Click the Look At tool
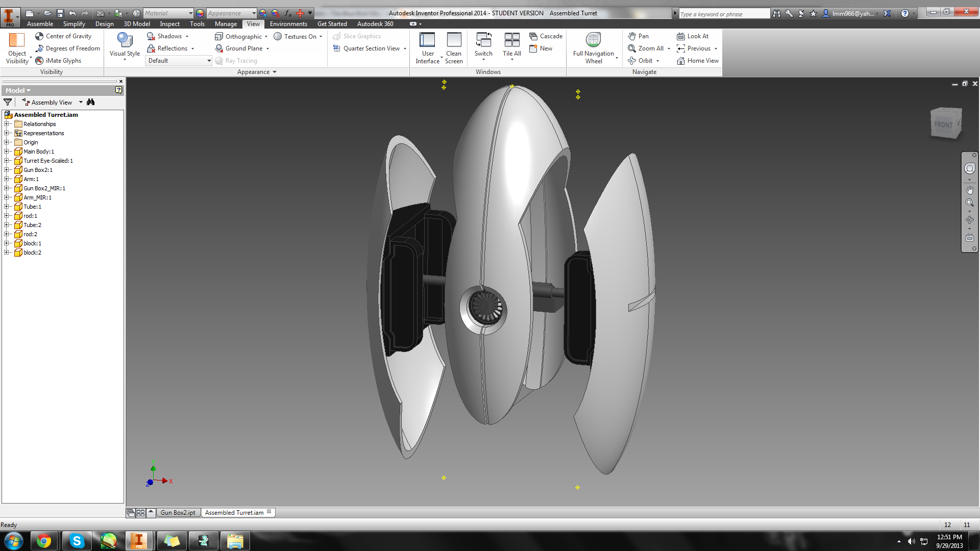The width and height of the screenshot is (980, 551). click(x=693, y=36)
